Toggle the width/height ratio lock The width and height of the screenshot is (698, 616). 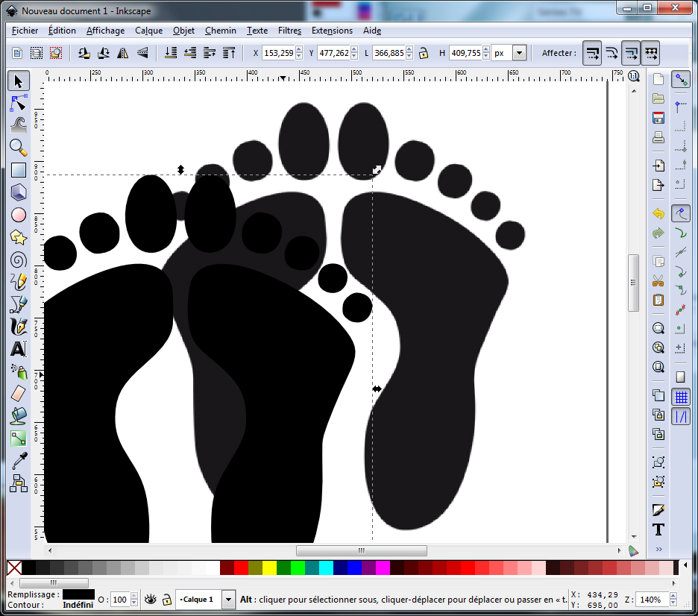click(424, 53)
